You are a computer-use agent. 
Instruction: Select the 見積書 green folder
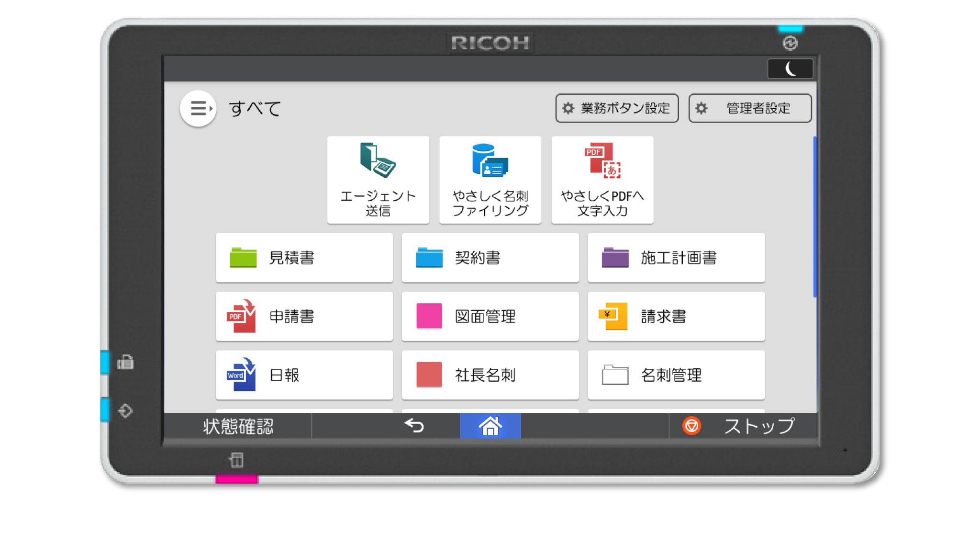[304, 258]
